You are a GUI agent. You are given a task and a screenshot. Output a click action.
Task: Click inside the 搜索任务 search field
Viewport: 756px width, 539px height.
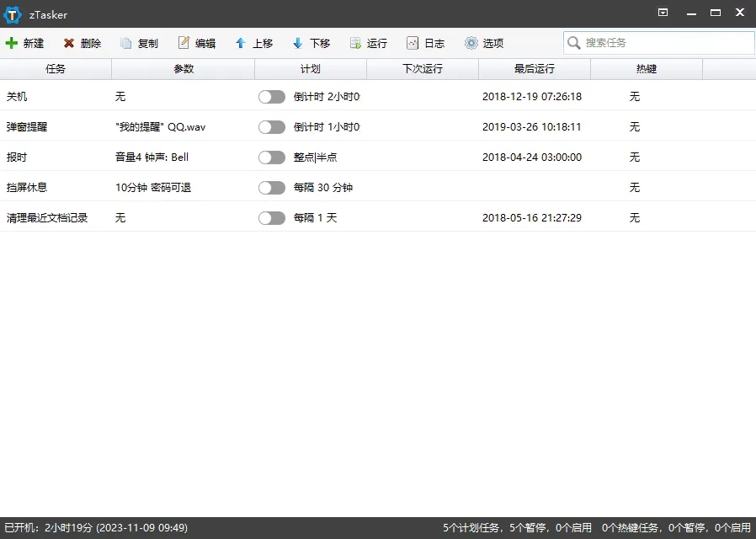point(658,42)
